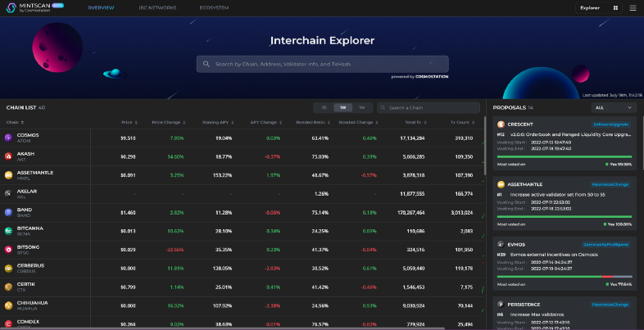Click the Chihuahua chain icon

coord(9,305)
